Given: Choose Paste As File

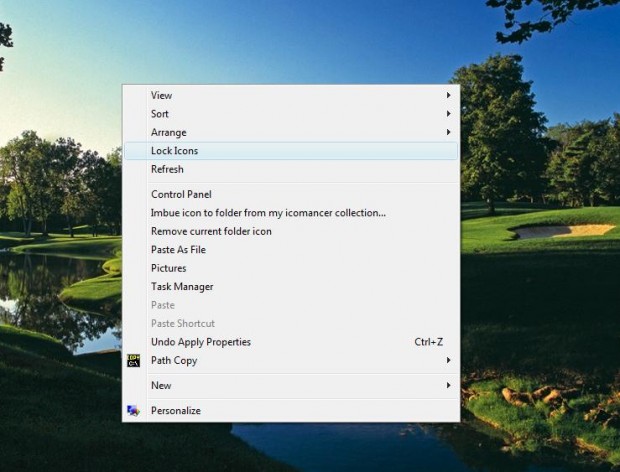Looking at the screenshot, I should pos(178,249).
